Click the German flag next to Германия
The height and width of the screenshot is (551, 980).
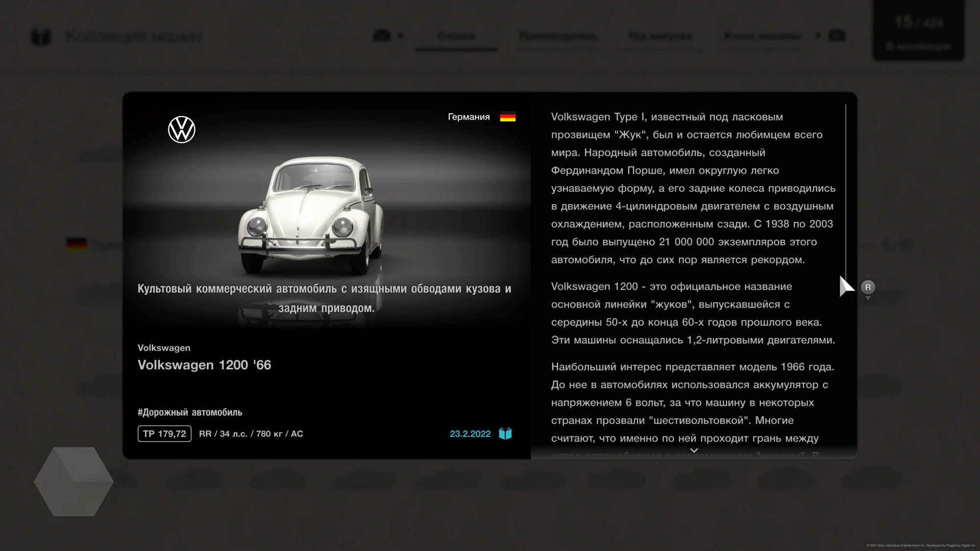click(508, 117)
